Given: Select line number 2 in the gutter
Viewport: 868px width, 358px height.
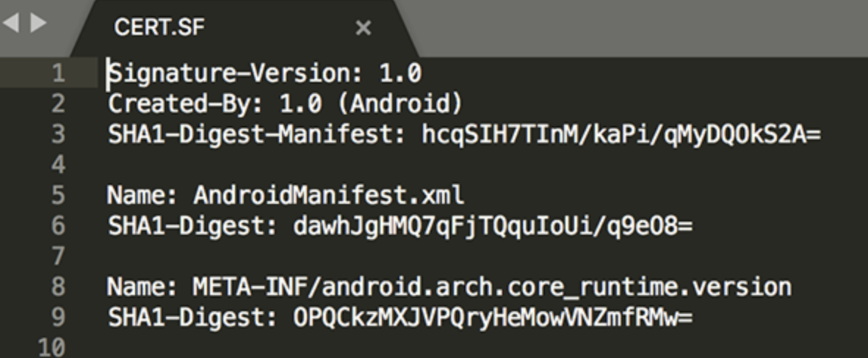Looking at the screenshot, I should point(57,104).
